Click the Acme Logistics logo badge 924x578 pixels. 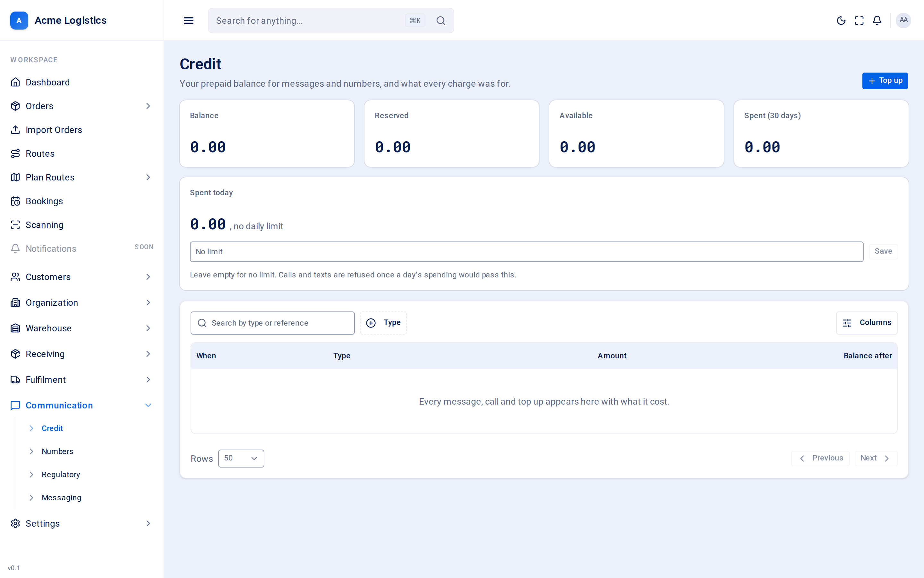pyautogui.click(x=19, y=20)
